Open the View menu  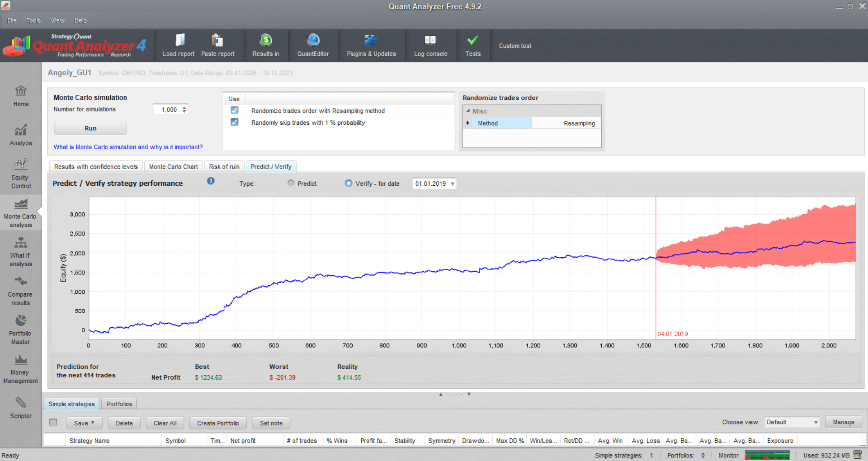[x=57, y=20]
